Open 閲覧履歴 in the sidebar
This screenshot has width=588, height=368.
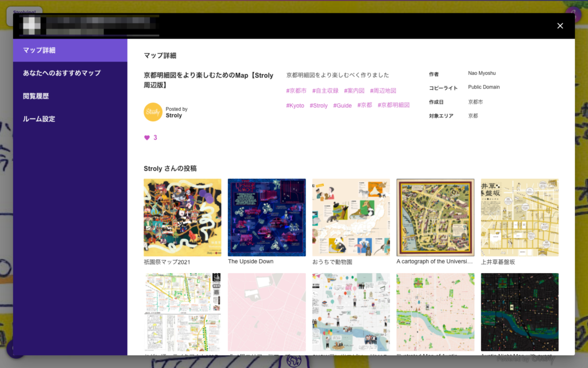(x=70, y=96)
